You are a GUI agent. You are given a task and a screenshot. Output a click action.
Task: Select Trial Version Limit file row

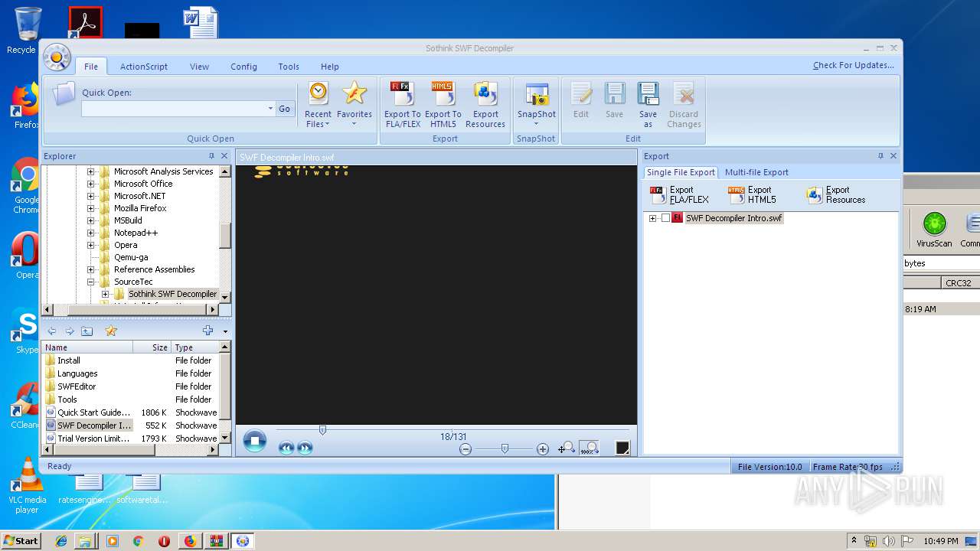pyautogui.click(x=131, y=439)
